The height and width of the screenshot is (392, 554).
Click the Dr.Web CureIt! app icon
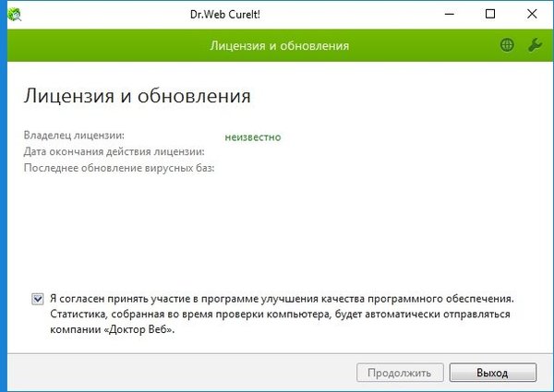pyautogui.click(x=15, y=14)
